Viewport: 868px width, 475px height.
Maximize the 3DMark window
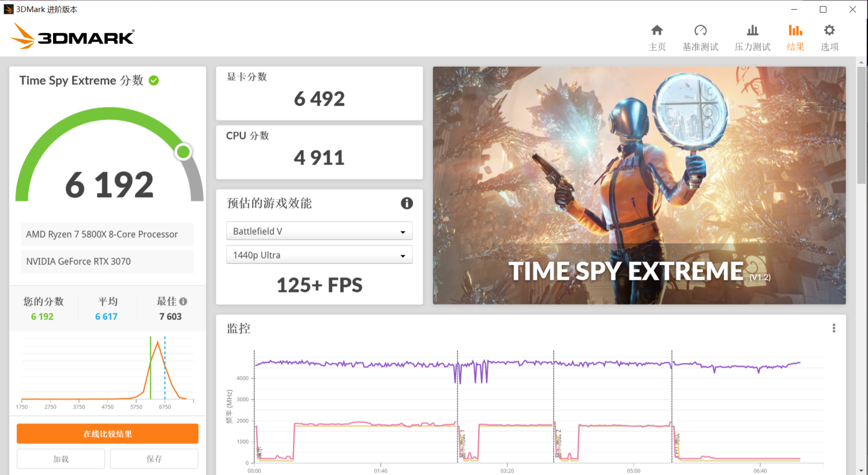point(823,9)
